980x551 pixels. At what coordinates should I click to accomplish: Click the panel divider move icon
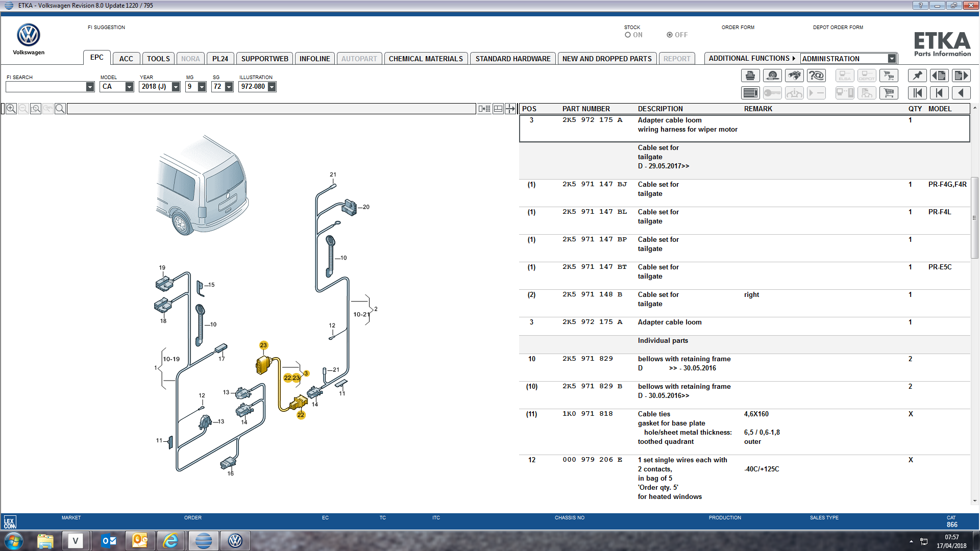(x=510, y=109)
